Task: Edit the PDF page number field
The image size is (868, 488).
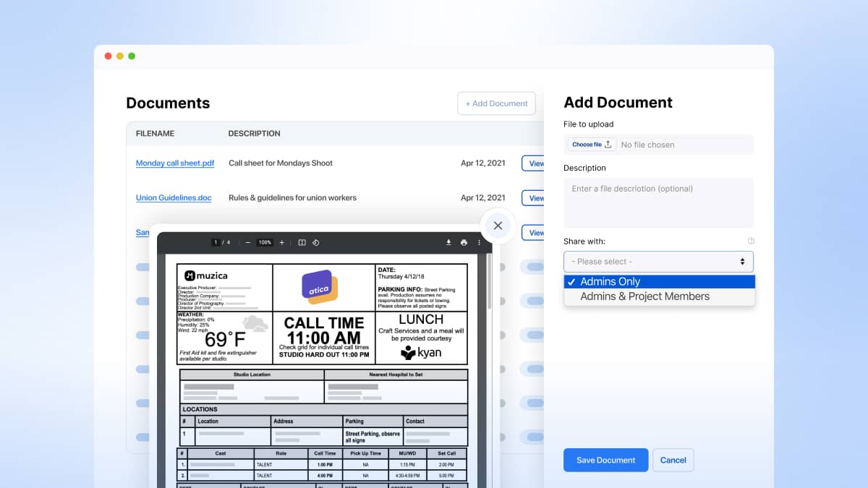Action: click(217, 241)
